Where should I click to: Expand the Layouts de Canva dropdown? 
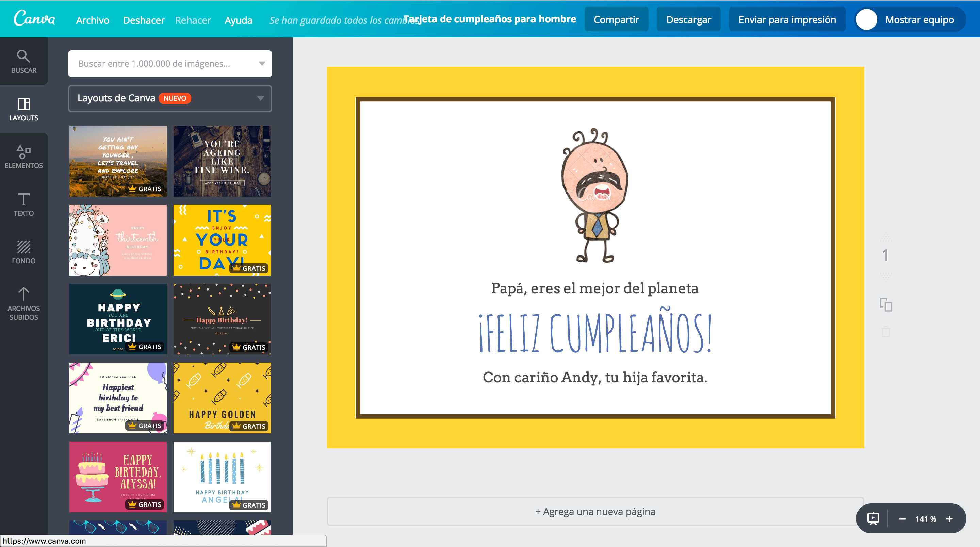pyautogui.click(x=170, y=98)
